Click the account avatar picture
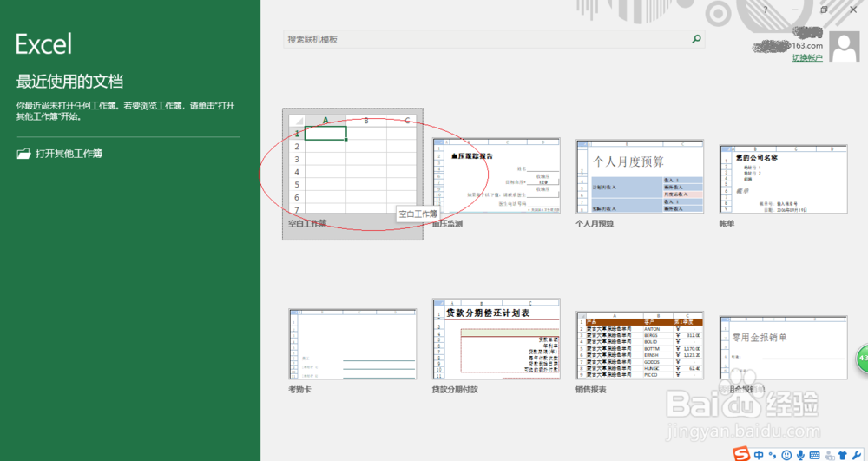The height and width of the screenshot is (461, 868). click(845, 46)
